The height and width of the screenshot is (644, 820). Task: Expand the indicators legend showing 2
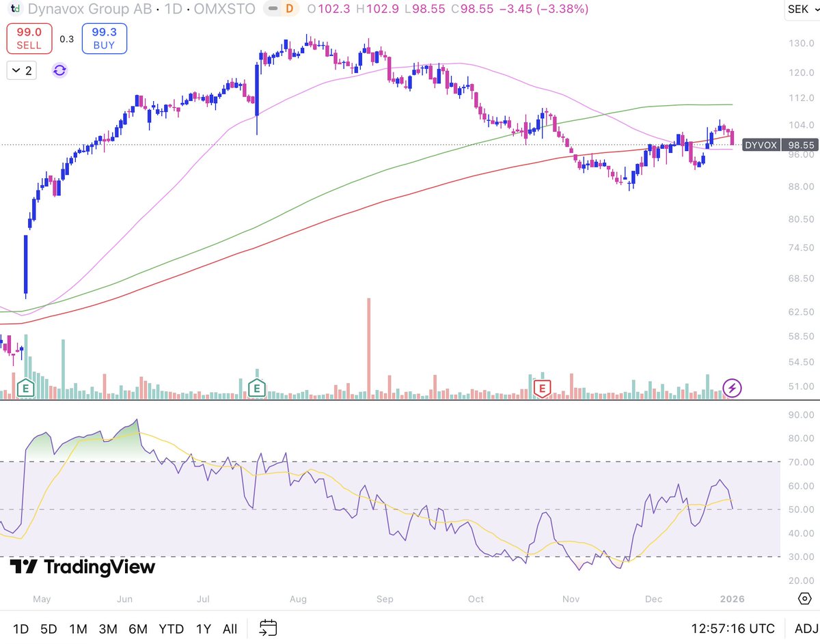pos(23,70)
